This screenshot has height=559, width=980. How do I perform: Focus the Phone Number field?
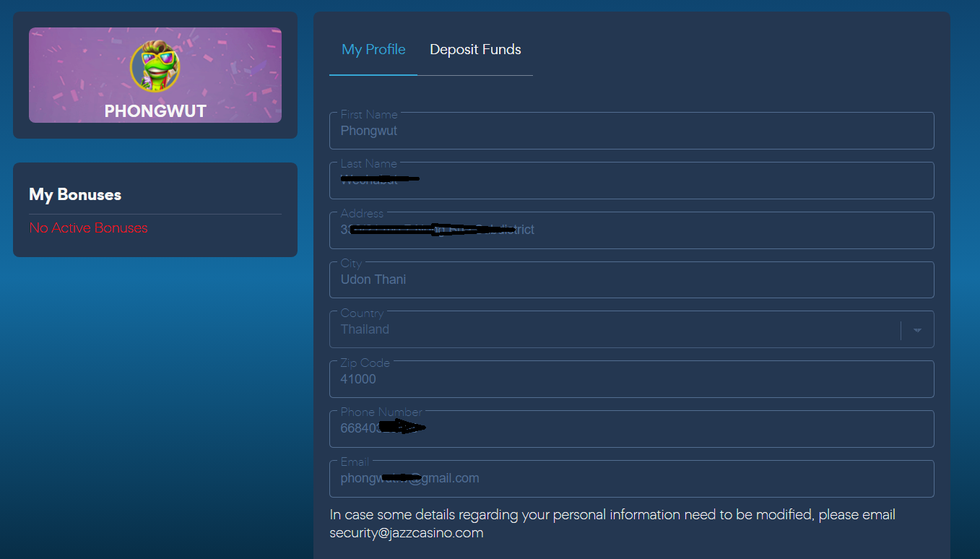[x=632, y=429]
